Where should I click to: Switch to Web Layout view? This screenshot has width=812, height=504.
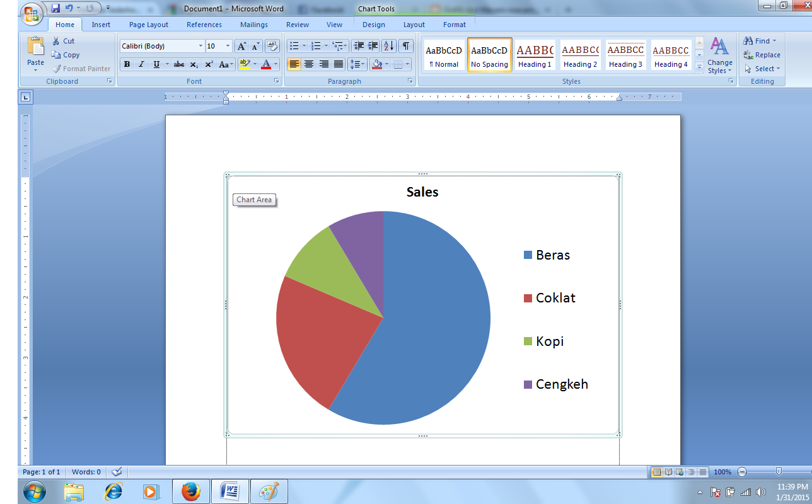680,472
